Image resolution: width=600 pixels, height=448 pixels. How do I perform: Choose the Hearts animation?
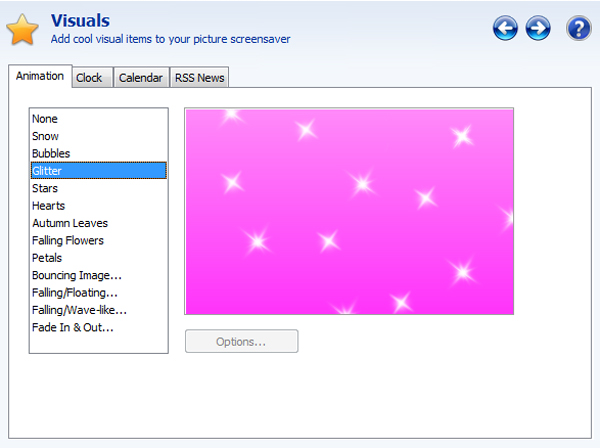pyautogui.click(x=48, y=206)
